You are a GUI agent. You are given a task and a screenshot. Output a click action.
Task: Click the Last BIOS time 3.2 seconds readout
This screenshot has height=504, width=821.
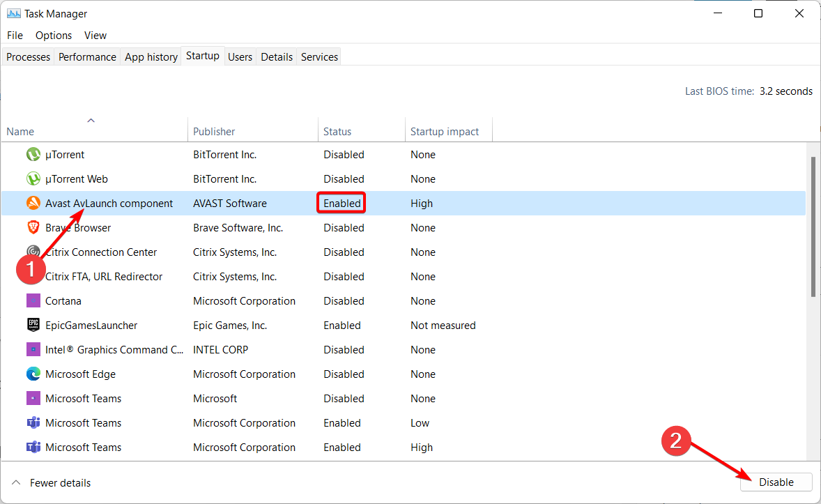tap(749, 91)
